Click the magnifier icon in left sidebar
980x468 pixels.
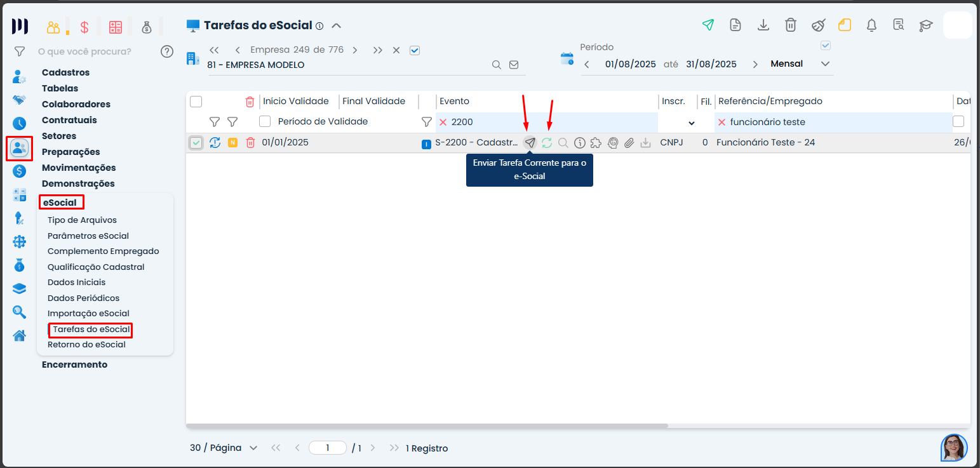(x=20, y=312)
